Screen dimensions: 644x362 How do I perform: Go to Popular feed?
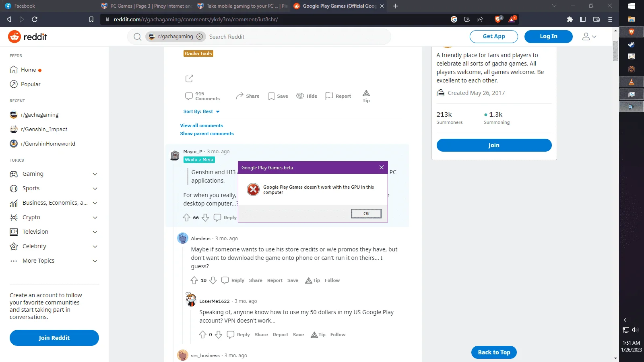pyautogui.click(x=25, y=84)
